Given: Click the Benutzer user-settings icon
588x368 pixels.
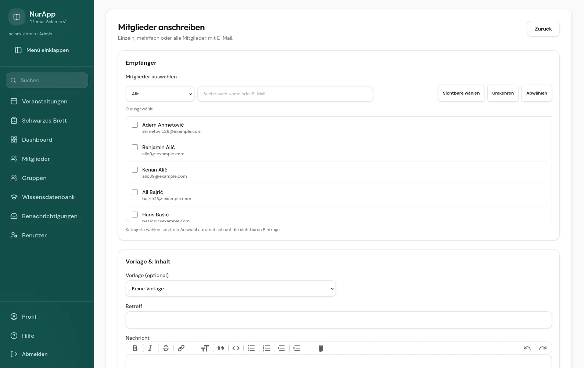Looking at the screenshot, I should [x=14, y=235].
